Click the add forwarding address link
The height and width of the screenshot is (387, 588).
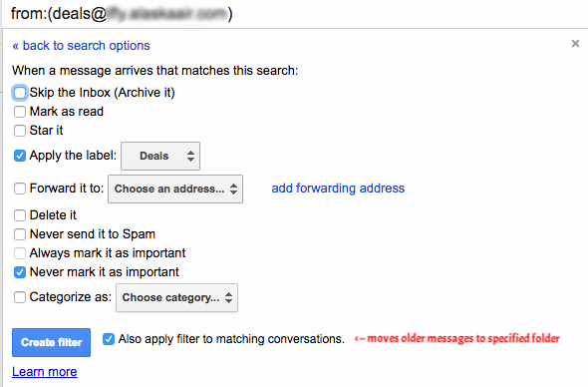[338, 189]
